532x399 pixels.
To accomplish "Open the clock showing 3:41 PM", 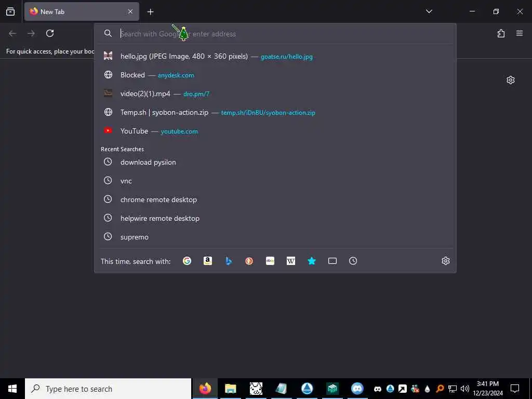I will [487, 389].
